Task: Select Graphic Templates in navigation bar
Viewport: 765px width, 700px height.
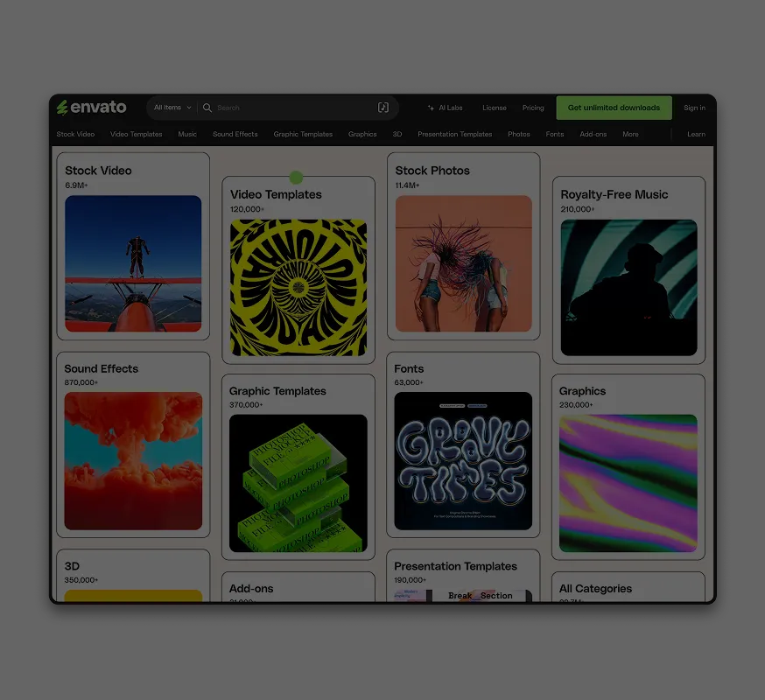Action: tap(303, 134)
